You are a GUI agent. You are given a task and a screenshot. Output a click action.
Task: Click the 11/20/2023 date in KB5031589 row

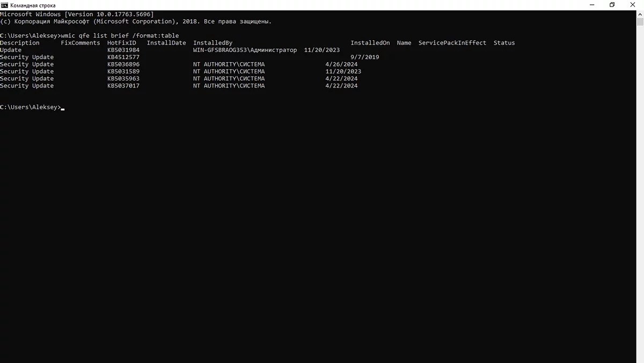(343, 71)
